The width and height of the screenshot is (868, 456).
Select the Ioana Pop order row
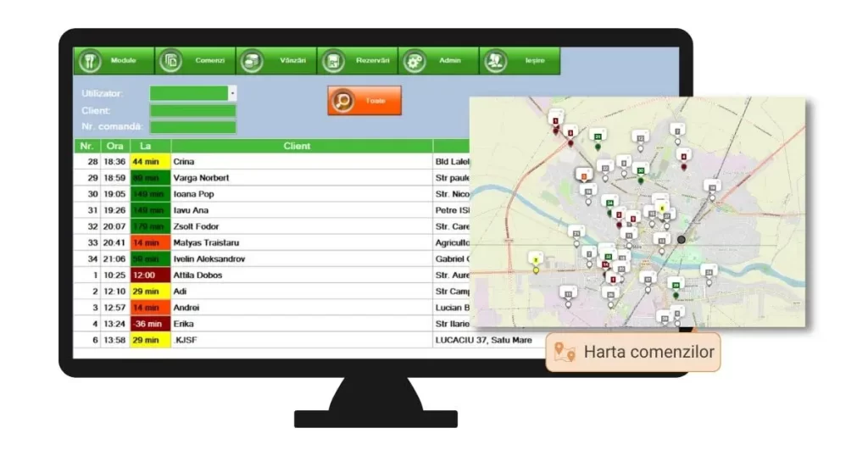(x=271, y=194)
